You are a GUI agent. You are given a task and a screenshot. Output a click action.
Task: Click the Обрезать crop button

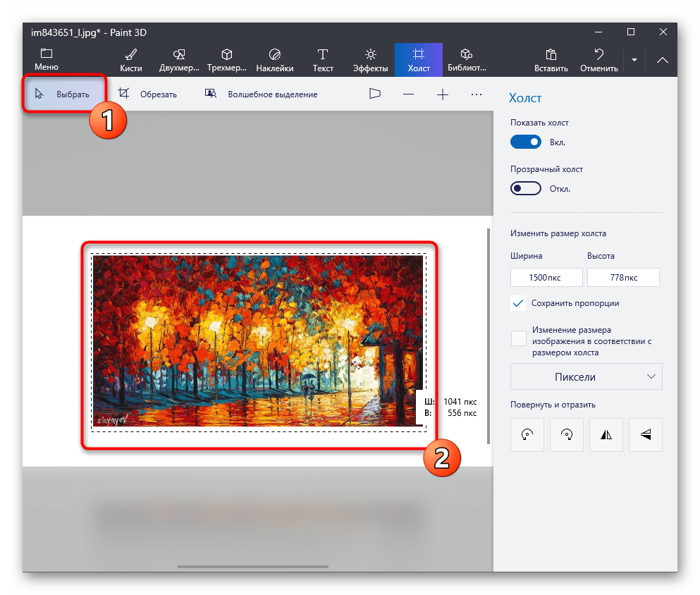tap(147, 94)
